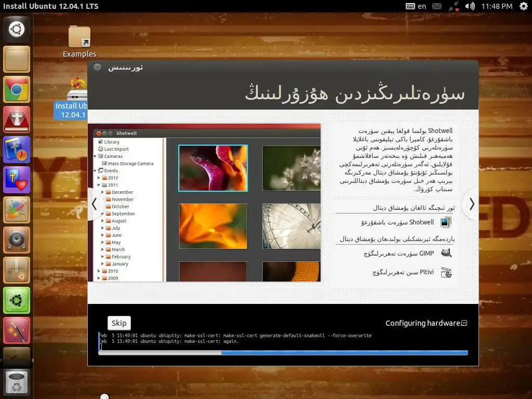Open the Files manager in the launcher
Viewport: 532px width, 399px height.
17,59
